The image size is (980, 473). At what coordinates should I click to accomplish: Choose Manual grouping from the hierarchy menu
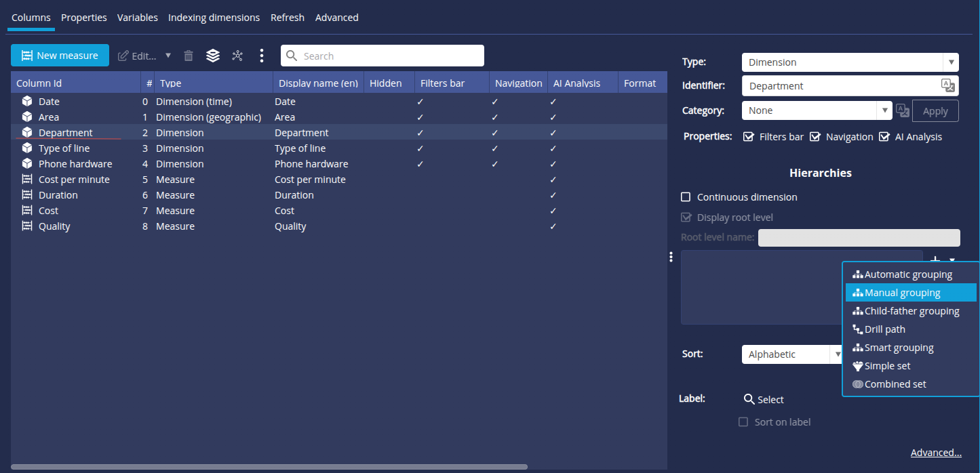coord(902,293)
